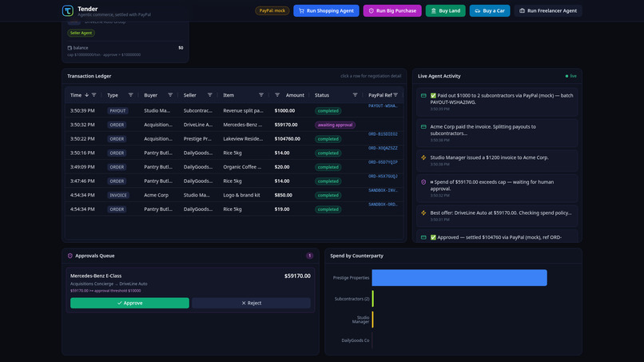Click the awaiting approval status badge

335,125
